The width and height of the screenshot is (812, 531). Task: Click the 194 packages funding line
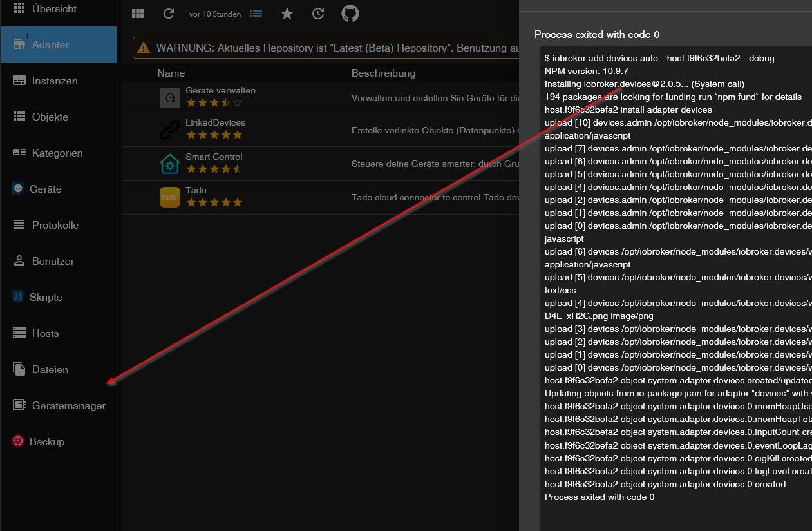click(x=673, y=97)
